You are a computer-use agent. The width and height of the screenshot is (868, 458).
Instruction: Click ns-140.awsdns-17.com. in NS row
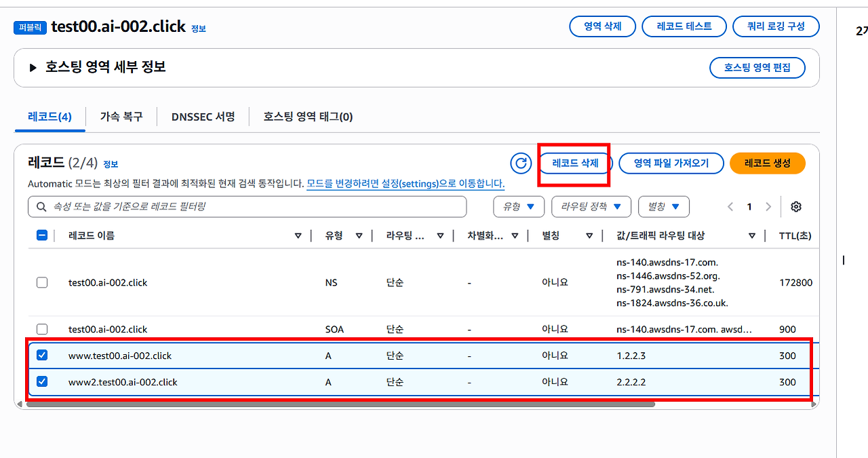(x=667, y=262)
